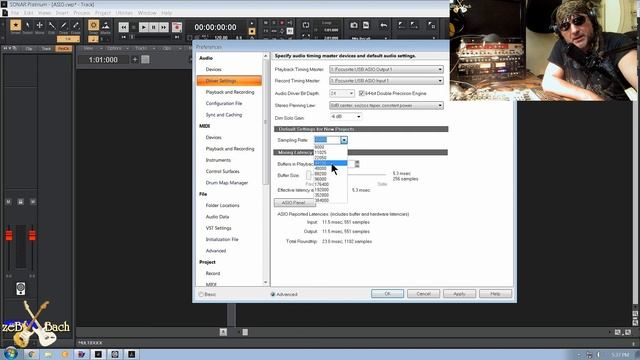640x360 pixels.
Task: Click the Pause transport button
Action: (153, 27)
